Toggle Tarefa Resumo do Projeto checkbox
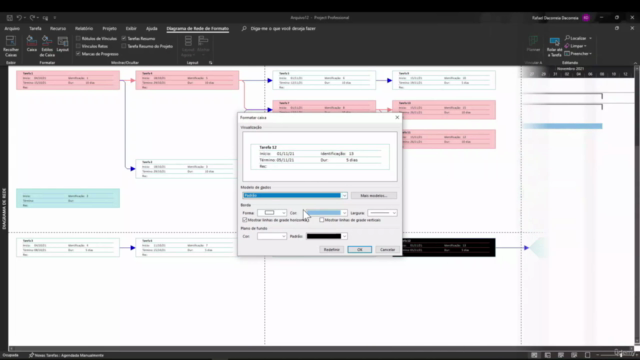This screenshot has width=640, height=360. pyautogui.click(x=124, y=46)
